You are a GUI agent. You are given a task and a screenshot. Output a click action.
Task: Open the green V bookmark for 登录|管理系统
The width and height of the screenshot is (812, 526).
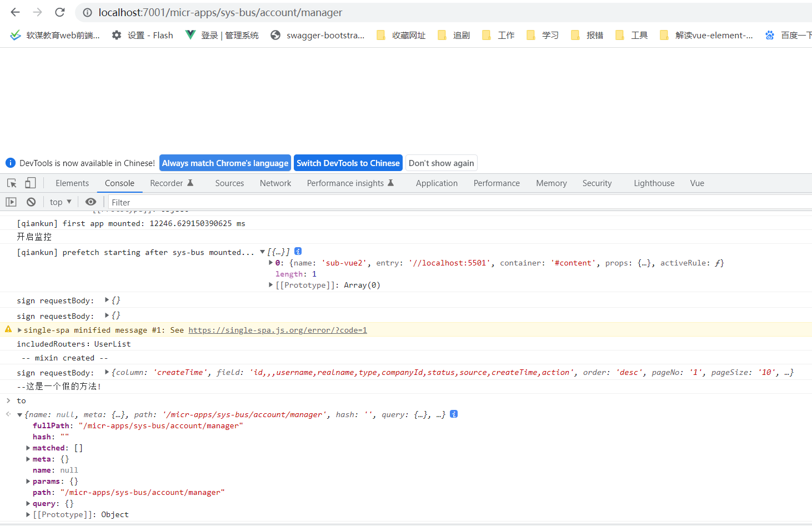tap(190, 34)
